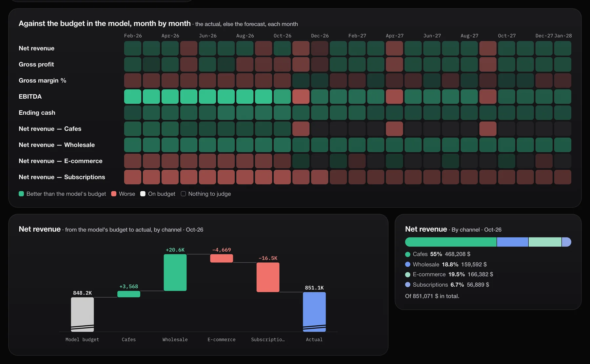This screenshot has height=364, width=590.
Task: Click the 'Jan-28' column header
Action: [563, 36]
